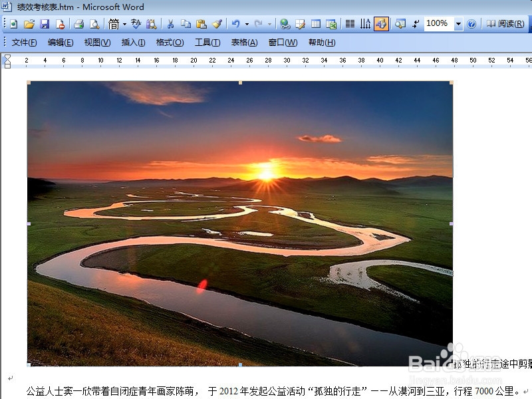
Task: Toggle the Drawing toolbar
Action: tap(381, 24)
